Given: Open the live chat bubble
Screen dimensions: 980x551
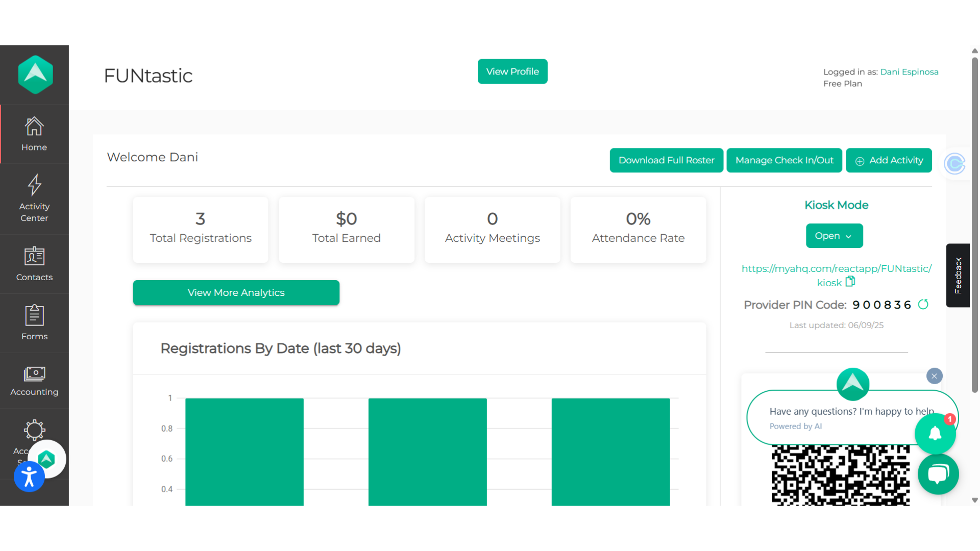Looking at the screenshot, I should pos(938,474).
